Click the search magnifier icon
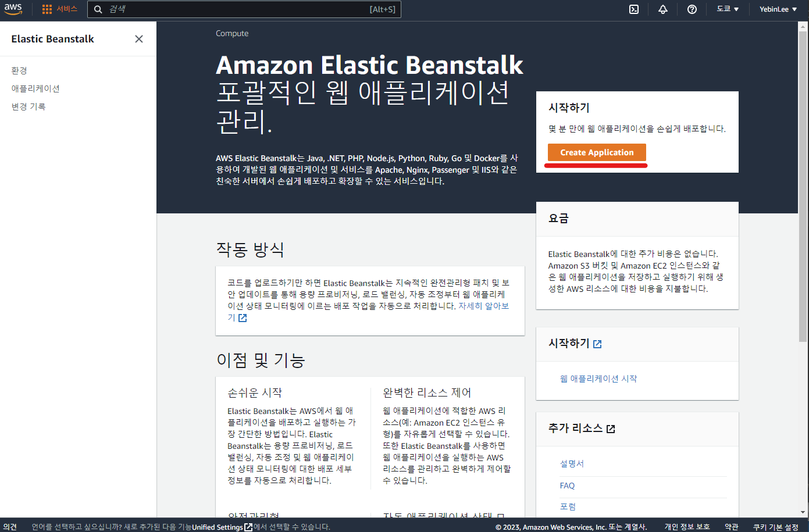 coord(98,9)
